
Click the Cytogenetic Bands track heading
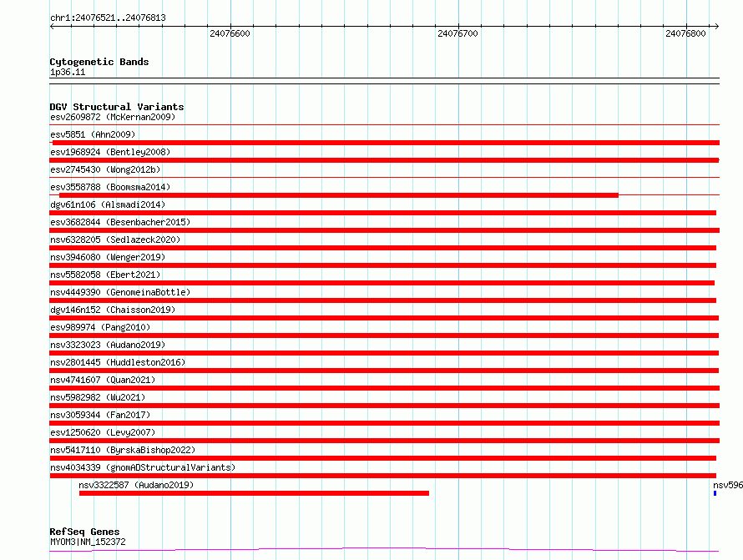pyautogui.click(x=99, y=62)
